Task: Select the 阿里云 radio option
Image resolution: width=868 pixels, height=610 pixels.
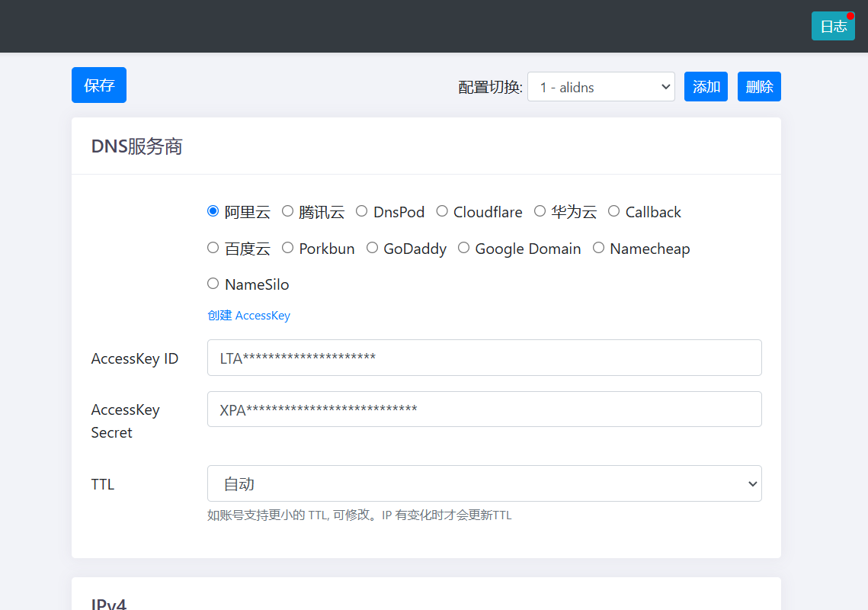Action: pos(213,211)
